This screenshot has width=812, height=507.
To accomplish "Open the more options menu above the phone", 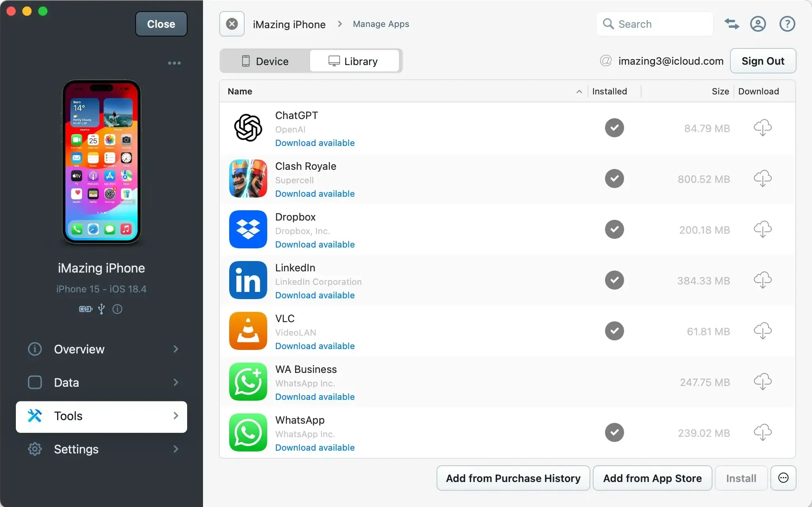I will (174, 63).
